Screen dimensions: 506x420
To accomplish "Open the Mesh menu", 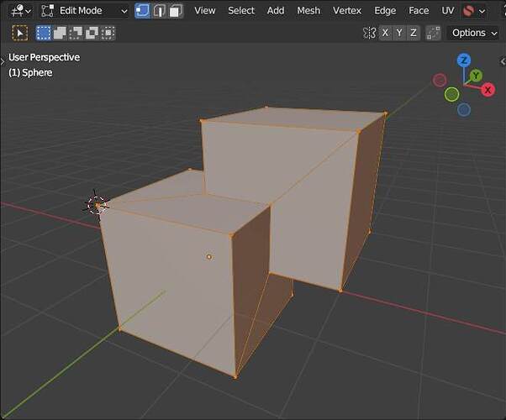I will pos(308,11).
